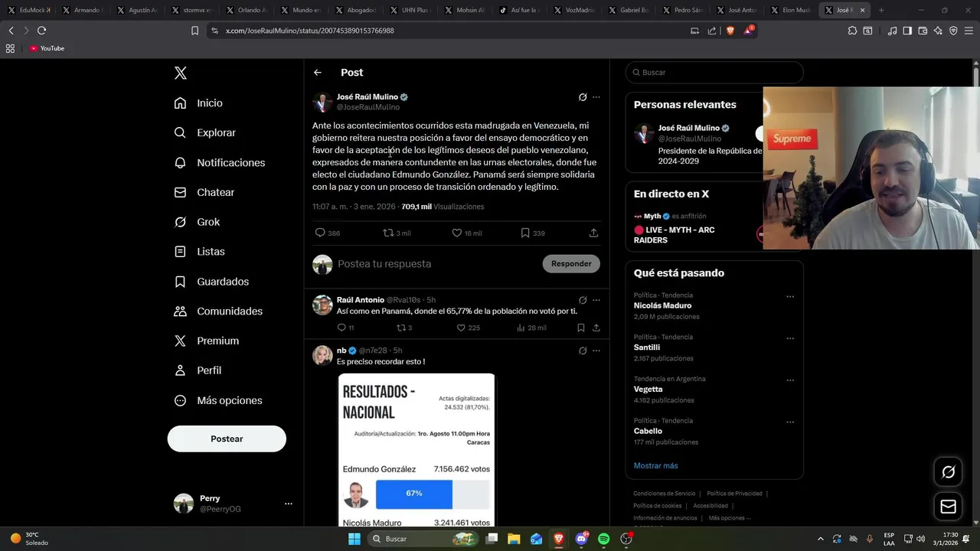Open options for Vegetta trend

pos(790,380)
